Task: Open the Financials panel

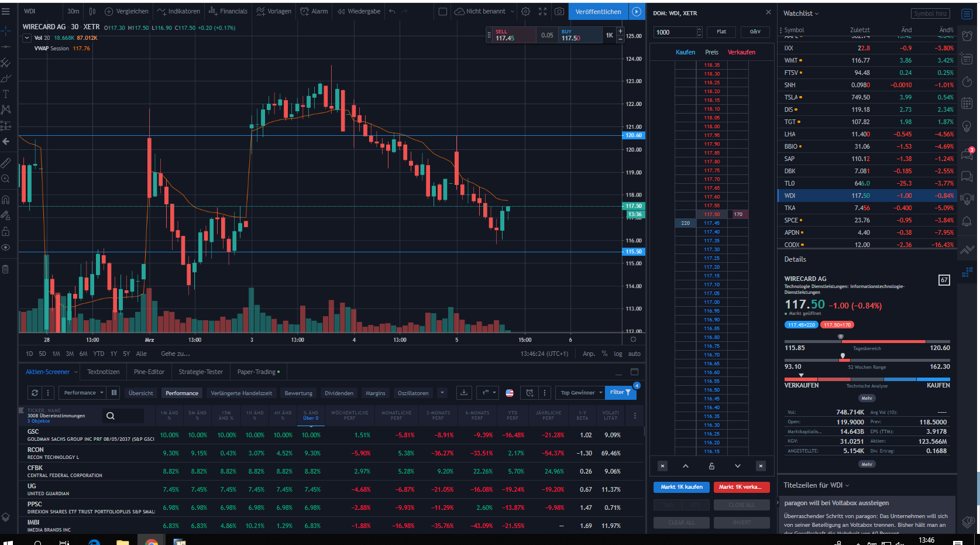Action: 228,11
